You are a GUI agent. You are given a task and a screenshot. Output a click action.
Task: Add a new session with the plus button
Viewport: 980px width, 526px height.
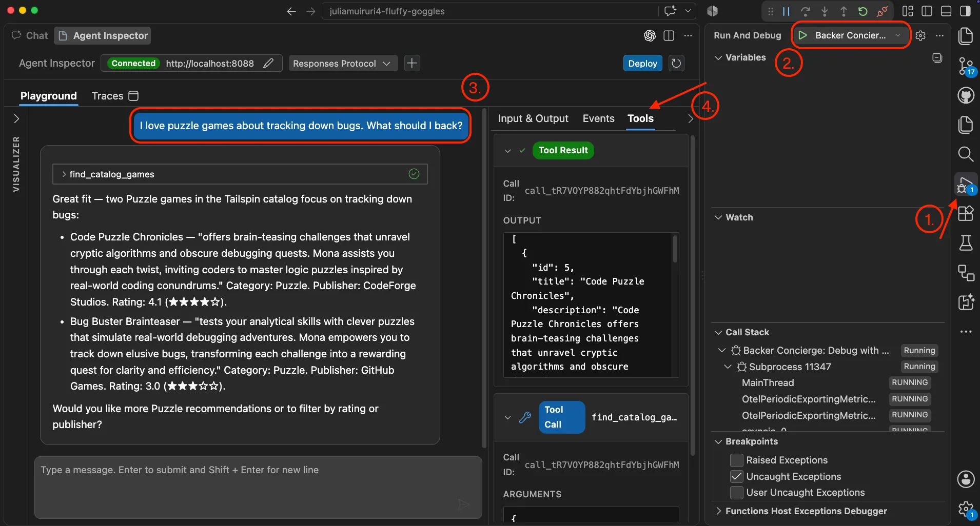(411, 63)
